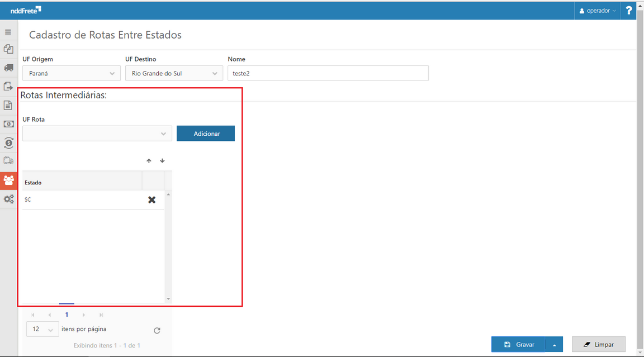Remove SC row with X icon
The image size is (644, 357).
152,200
